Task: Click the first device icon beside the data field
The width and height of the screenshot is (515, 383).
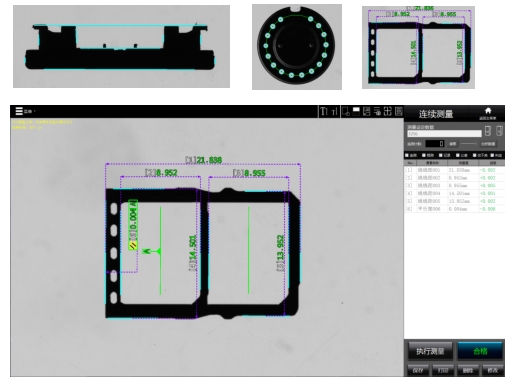Action: coord(488,131)
